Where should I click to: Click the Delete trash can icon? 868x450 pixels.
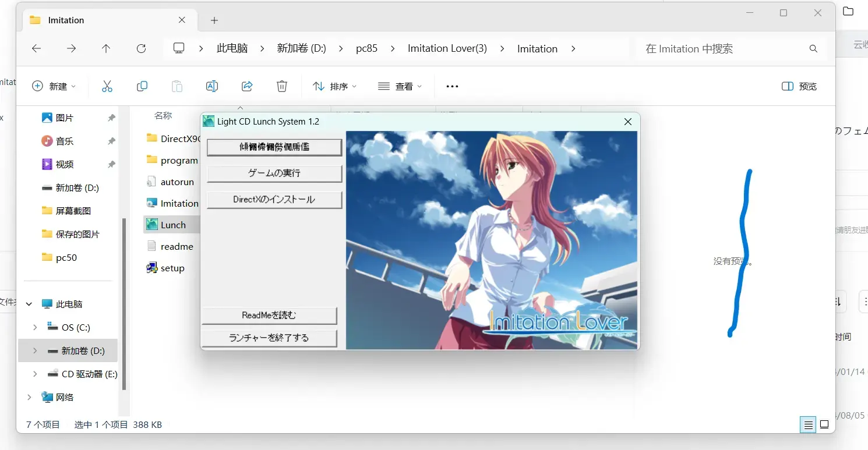click(x=282, y=86)
